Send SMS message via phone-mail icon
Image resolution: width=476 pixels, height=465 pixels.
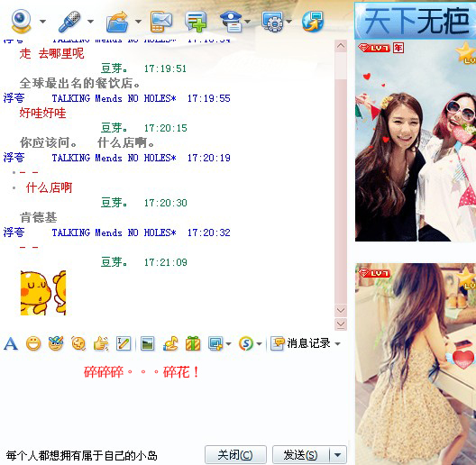[161, 22]
